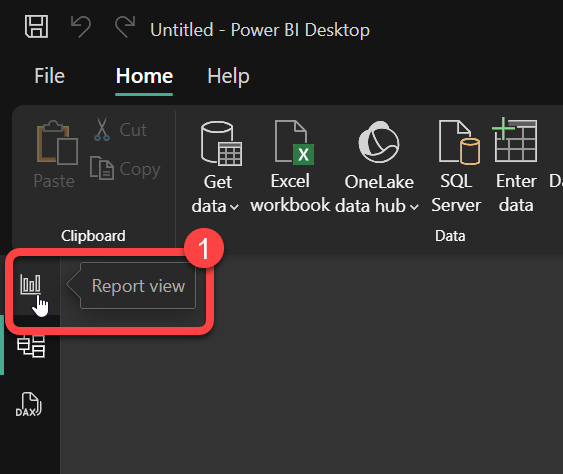Viewport: 563px width, 474px height.
Task: Open the Help ribbon tab
Action: point(228,76)
